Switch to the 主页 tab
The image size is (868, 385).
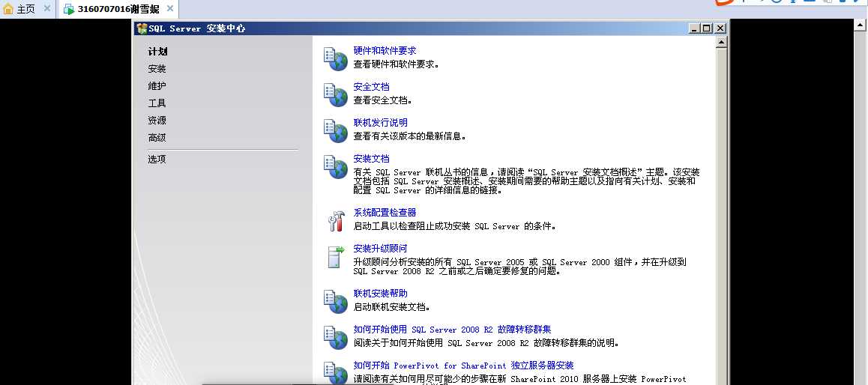(26, 9)
